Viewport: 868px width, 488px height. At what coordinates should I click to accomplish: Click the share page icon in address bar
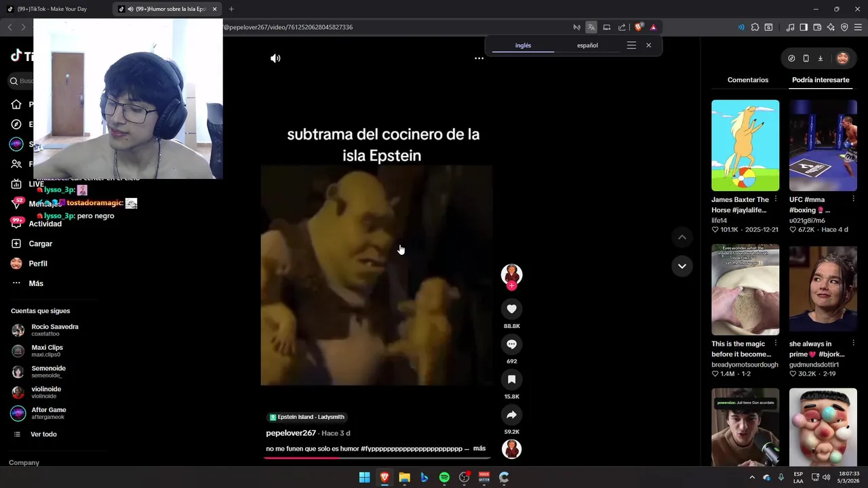(622, 27)
